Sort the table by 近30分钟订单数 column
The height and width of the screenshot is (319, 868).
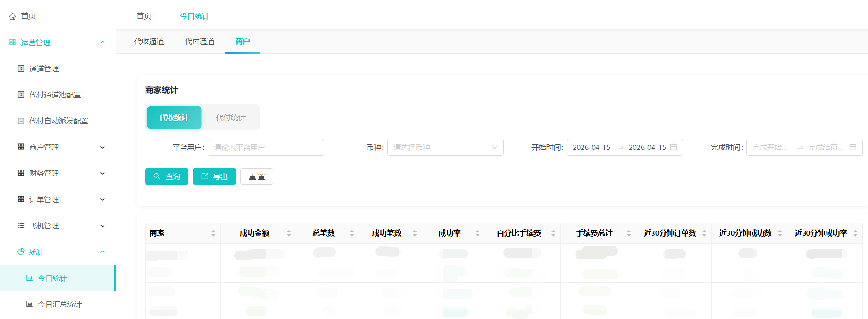coord(704,233)
